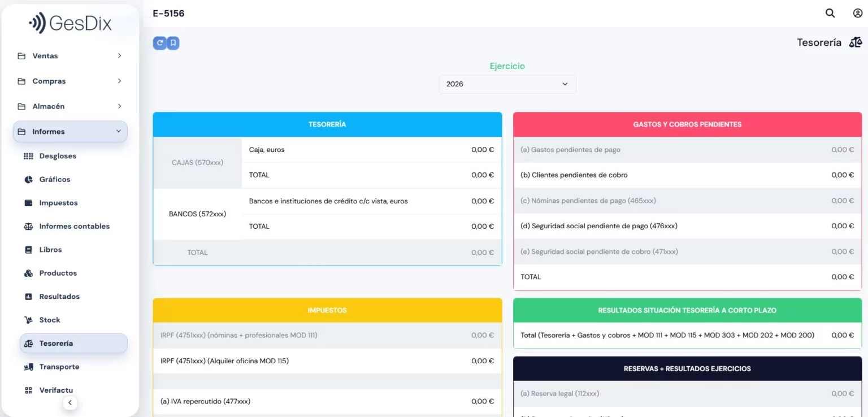Screen dimensions: 868x417
Task: Click '(b) Clientes pendientes de cobro' row
Action: 687,175
